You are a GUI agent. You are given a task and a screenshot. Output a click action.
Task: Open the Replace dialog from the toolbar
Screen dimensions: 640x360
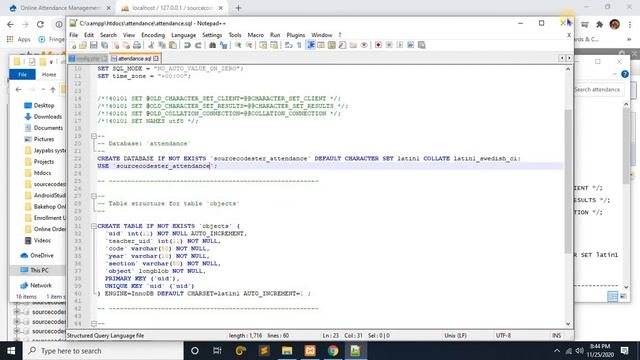click(x=223, y=45)
